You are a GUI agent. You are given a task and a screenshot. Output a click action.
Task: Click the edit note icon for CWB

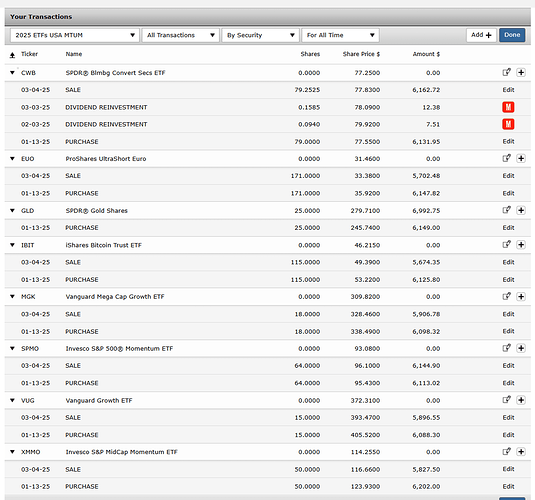point(507,72)
